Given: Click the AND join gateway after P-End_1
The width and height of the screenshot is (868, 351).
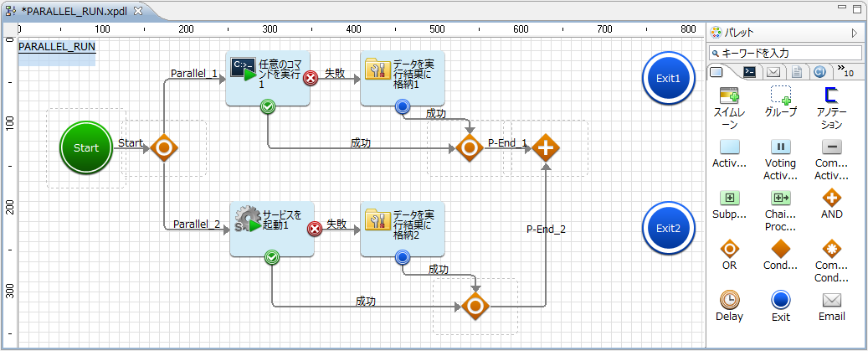Looking at the screenshot, I should click(546, 147).
